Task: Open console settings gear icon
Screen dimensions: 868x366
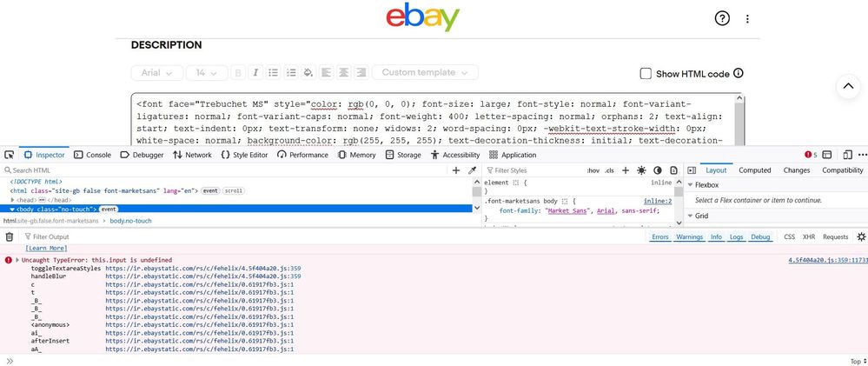Action: [x=861, y=237]
